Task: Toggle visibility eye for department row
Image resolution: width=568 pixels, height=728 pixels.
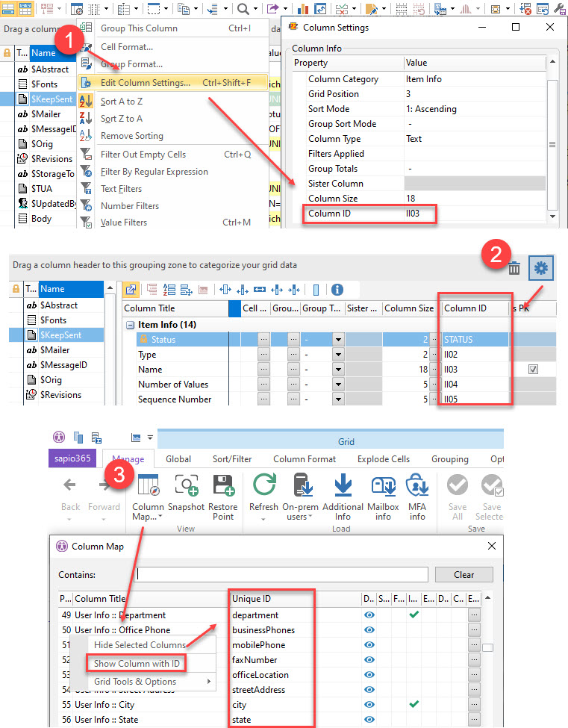Action: coord(369,615)
